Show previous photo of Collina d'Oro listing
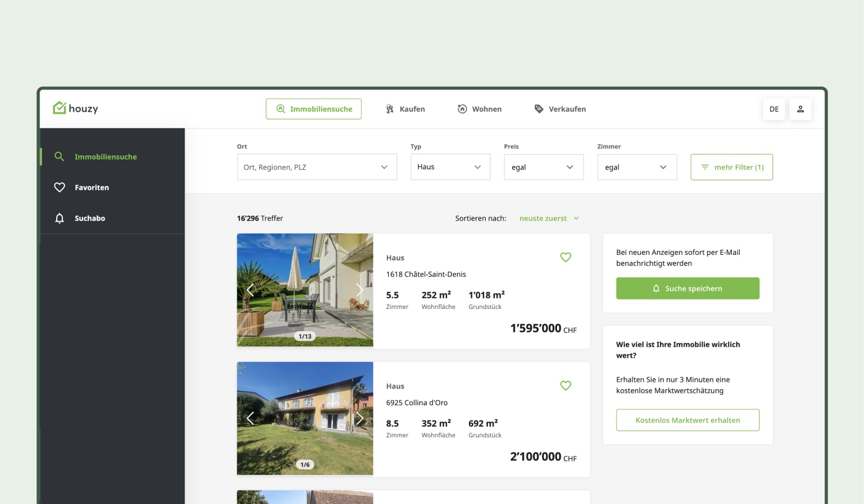 250,418
